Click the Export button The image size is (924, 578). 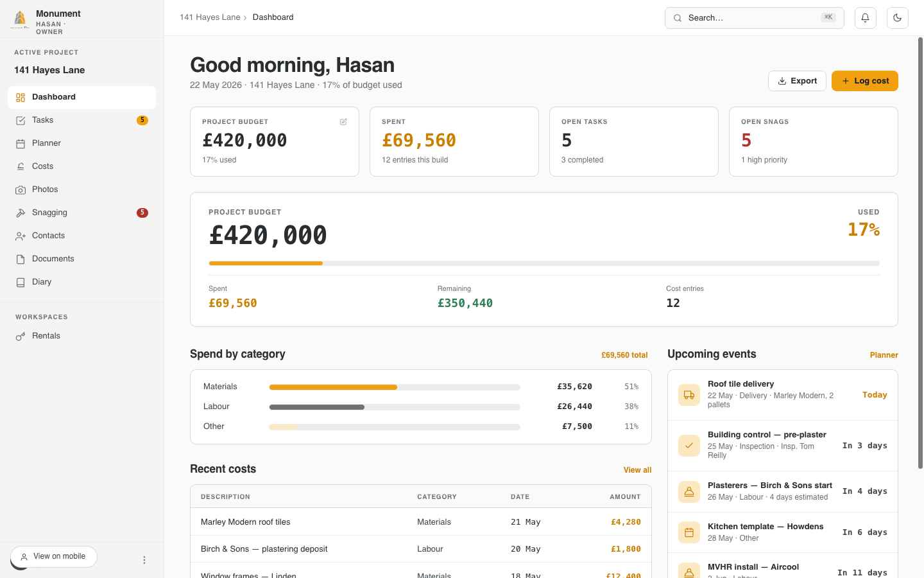tap(797, 81)
